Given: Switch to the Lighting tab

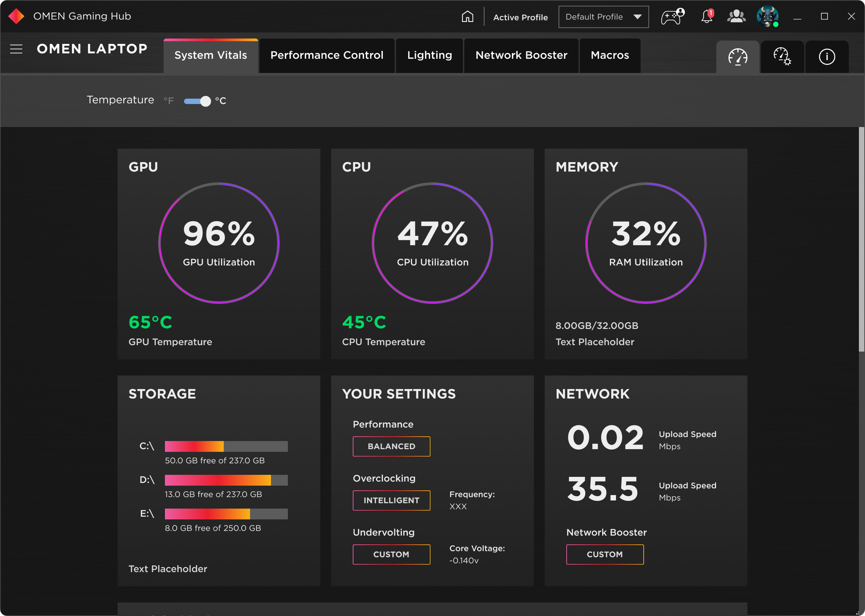Looking at the screenshot, I should pyautogui.click(x=430, y=55).
